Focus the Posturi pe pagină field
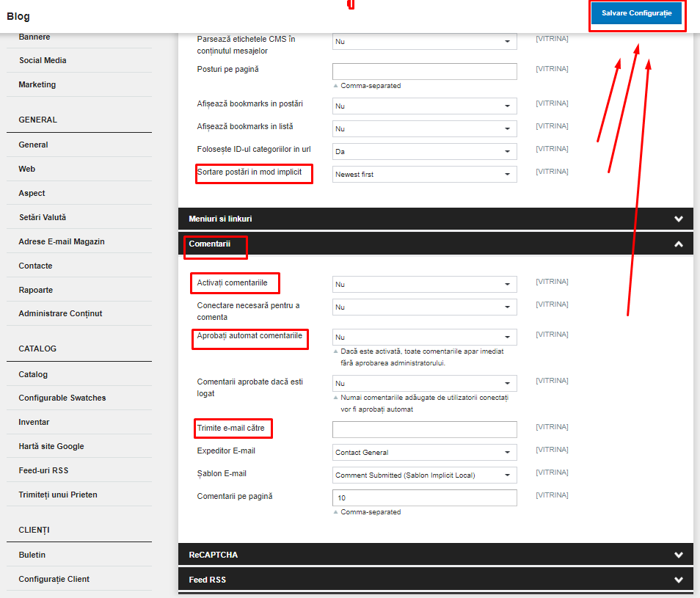This screenshot has width=700, height=598. tap(425, 71)
